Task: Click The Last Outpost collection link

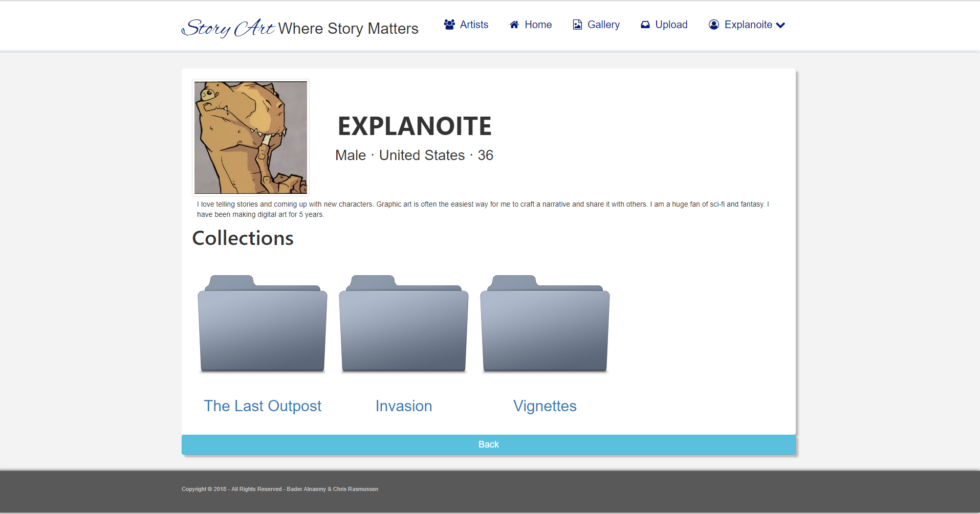Action: [263, 406]
